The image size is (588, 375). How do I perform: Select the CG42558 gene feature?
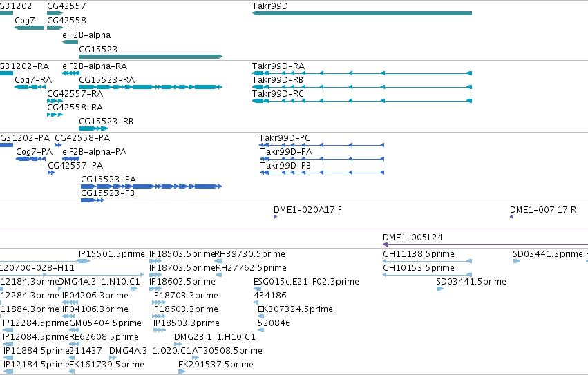[x=55, y=28]
